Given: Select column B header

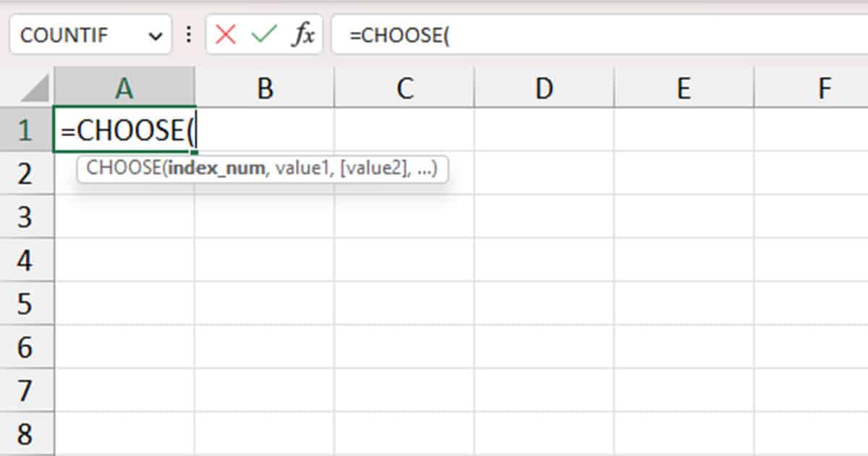Looking at the screenshot, I should pyautogui.click(x=265, y=88).
